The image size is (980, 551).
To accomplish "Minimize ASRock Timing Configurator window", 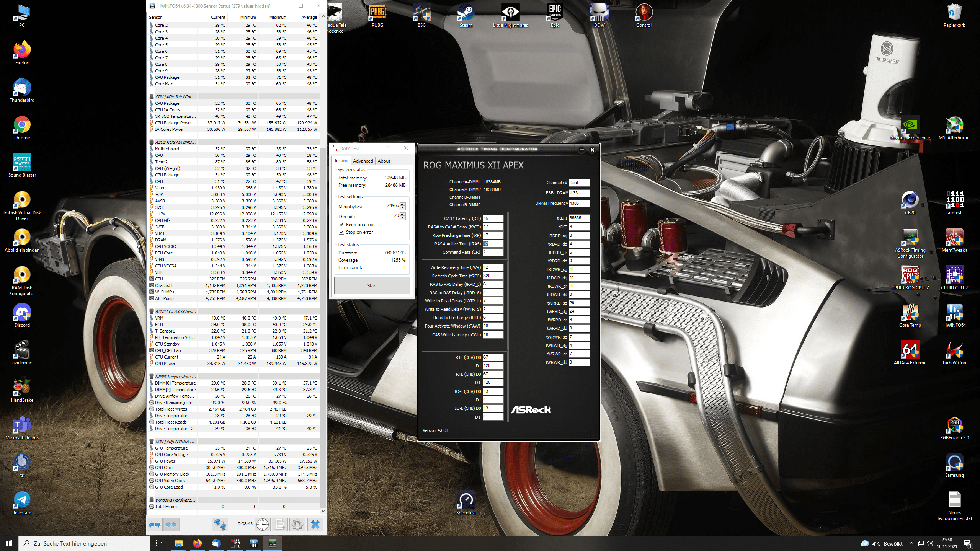I will (x=581, y=150).
